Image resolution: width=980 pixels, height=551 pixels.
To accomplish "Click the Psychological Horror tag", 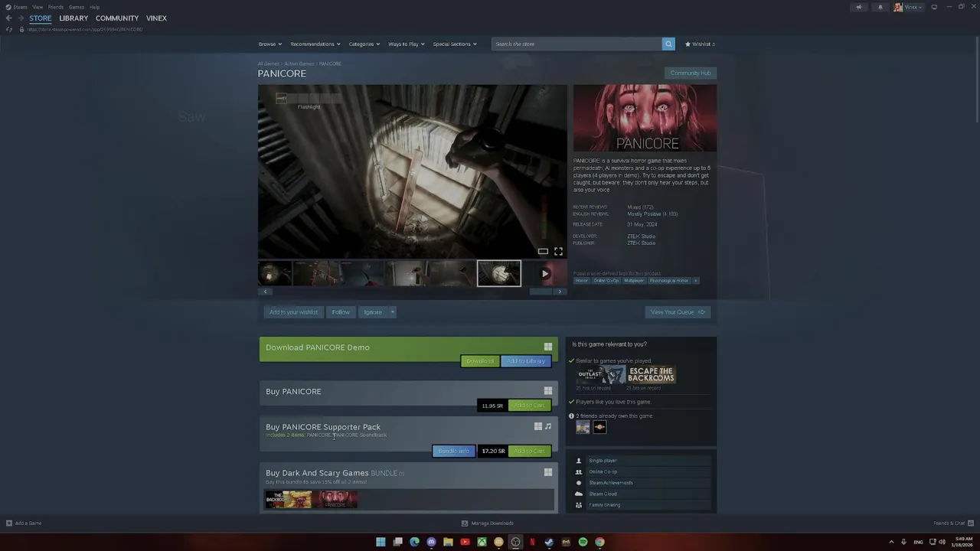I will click(x=669, y=281).
